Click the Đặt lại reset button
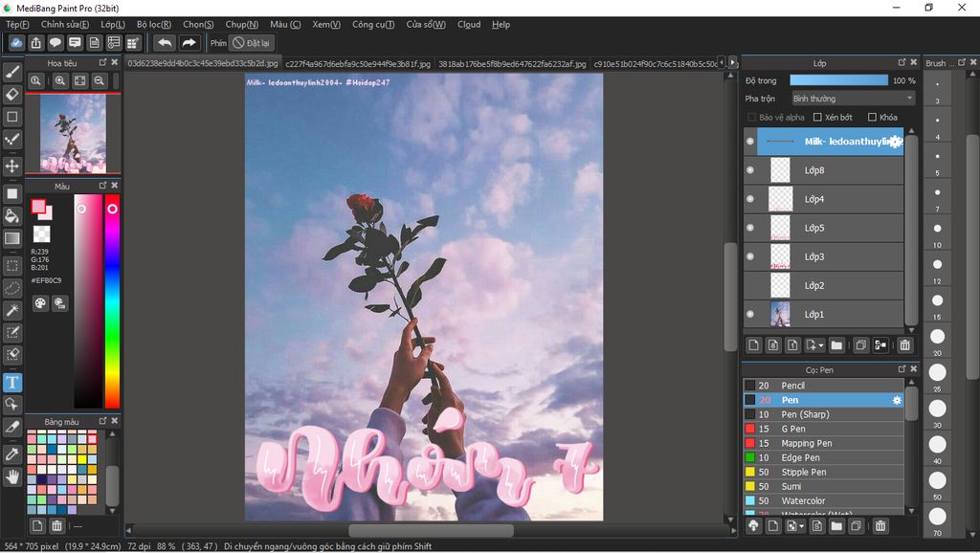The width and height of the screenshot is (980, 553). click(252, 43)
